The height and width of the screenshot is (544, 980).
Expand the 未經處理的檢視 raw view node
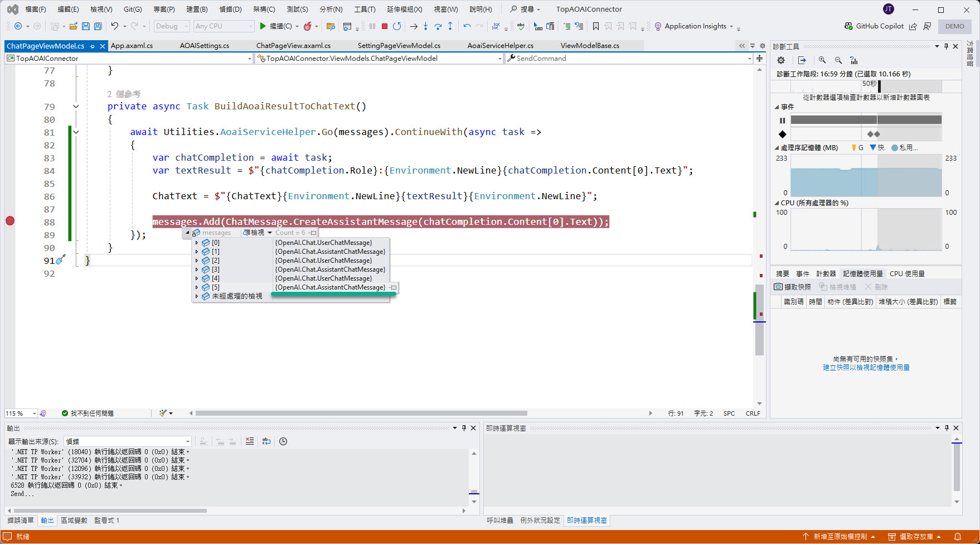(197, 296)
